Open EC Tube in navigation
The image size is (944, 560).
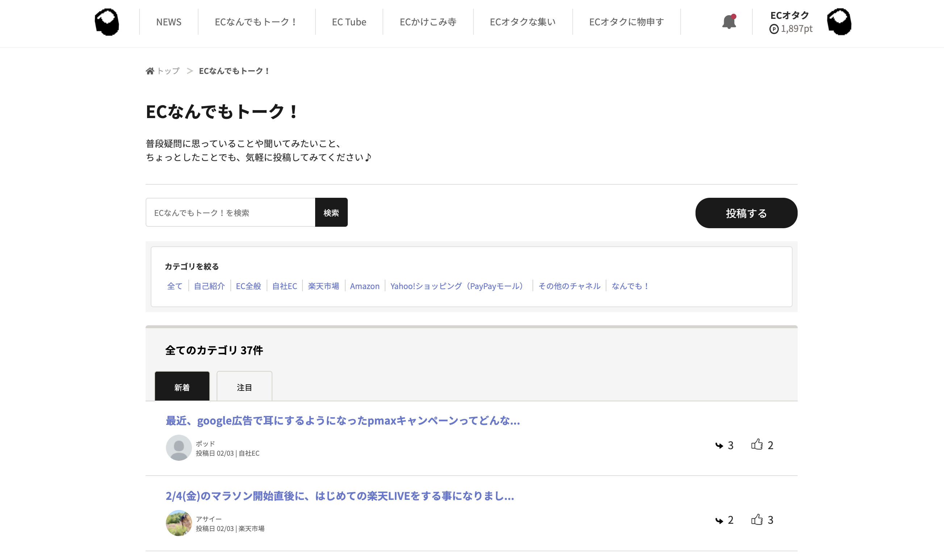pos(348,22)
